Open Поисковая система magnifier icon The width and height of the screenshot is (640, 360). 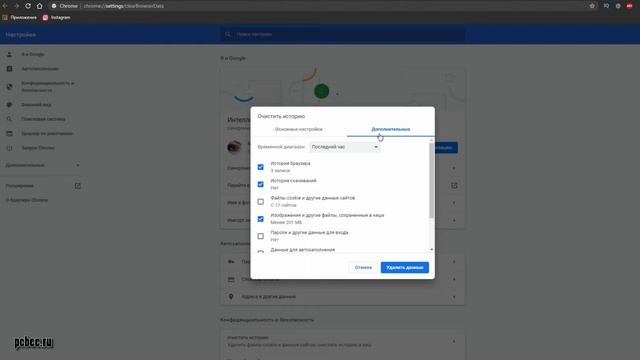(9, 119)
